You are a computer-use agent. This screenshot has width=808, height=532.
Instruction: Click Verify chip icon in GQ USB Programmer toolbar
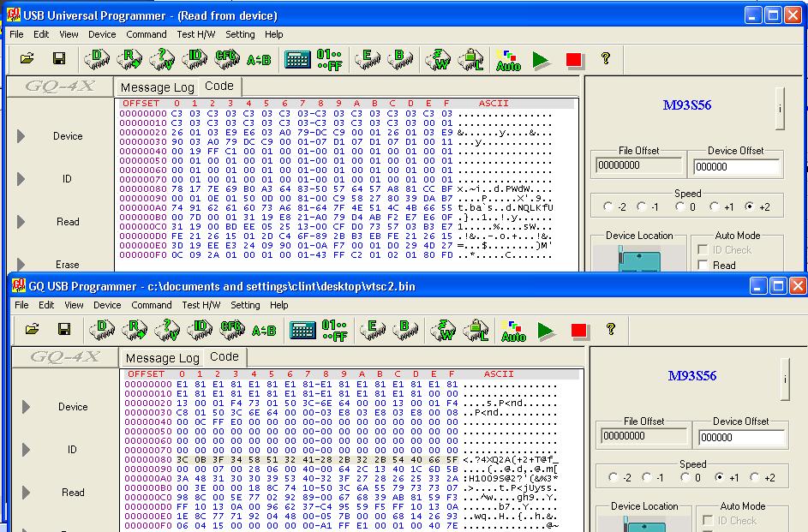tap(167, 330)
